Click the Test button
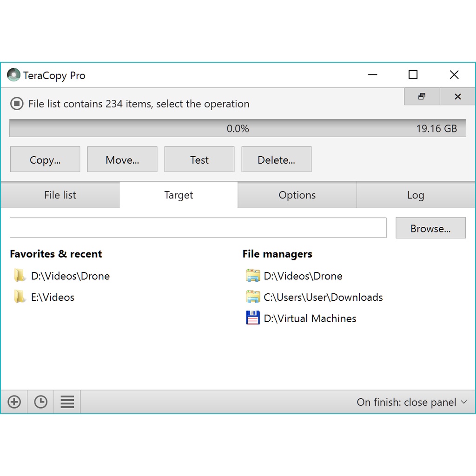Viewport: 476px width, 476px height. click(199, 160)
